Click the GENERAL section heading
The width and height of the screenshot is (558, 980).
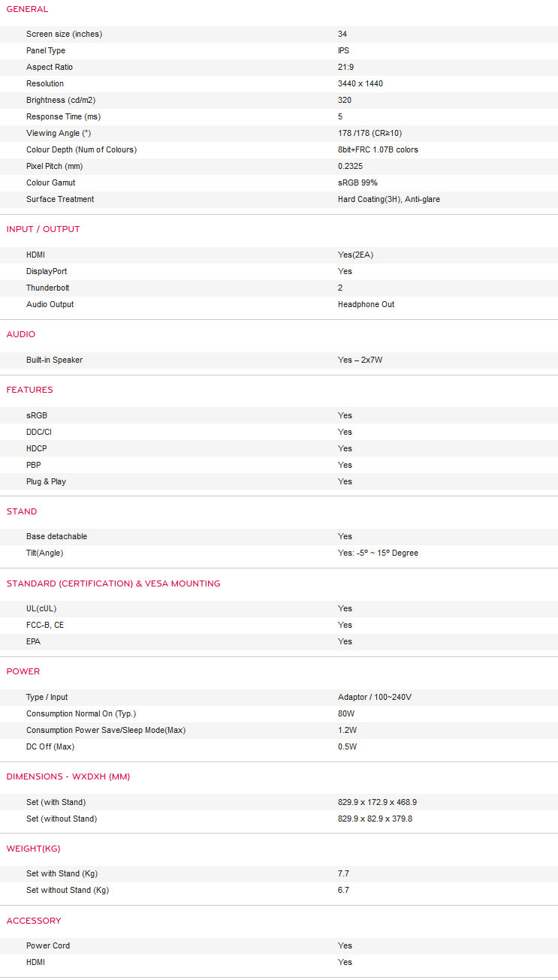coord(27,9)
